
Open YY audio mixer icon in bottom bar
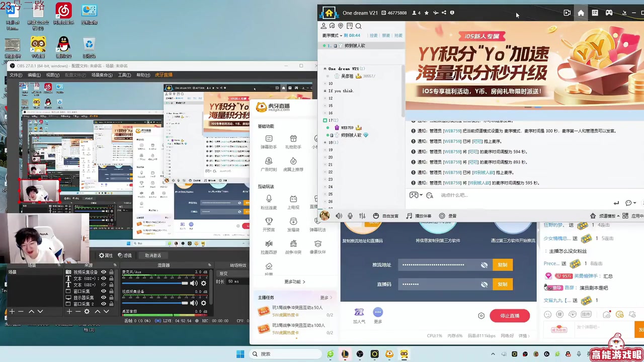362,216
